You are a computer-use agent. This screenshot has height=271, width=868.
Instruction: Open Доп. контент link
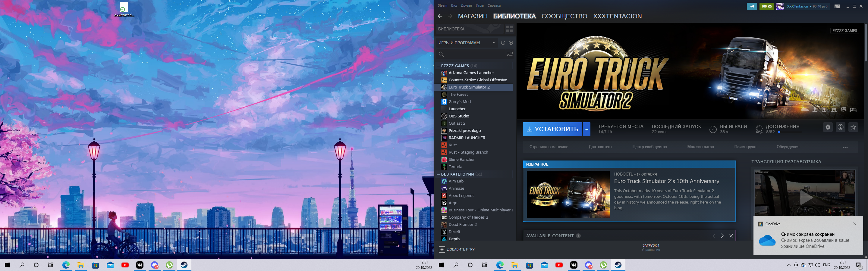point(600,147)
